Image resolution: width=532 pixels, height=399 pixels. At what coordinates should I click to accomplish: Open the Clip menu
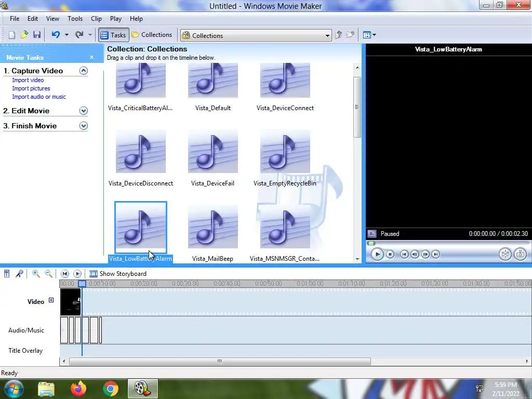[x=96, y=19]
